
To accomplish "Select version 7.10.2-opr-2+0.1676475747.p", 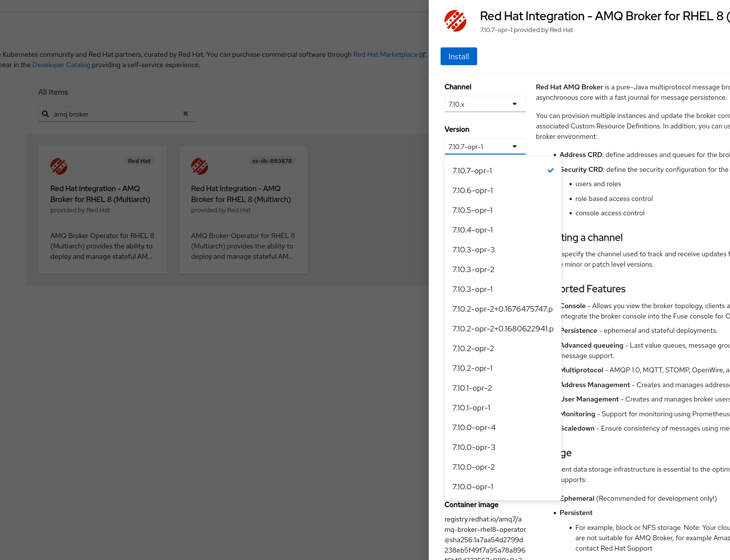I will (x=503, y=309).
